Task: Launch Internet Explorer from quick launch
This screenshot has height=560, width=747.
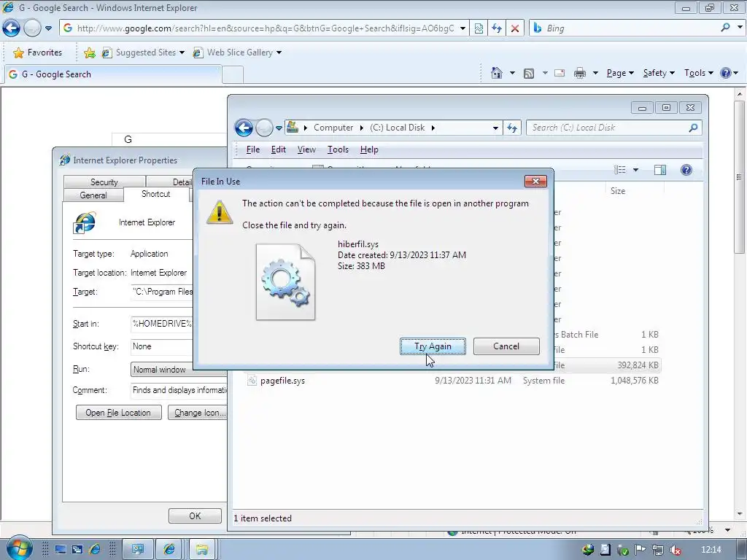Action: [94, 550]
